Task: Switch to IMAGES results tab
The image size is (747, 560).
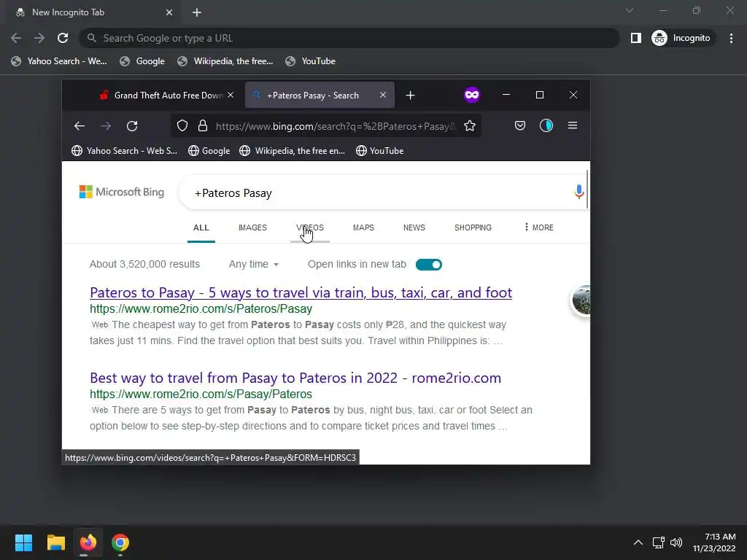Action: [x=252, y=227]
